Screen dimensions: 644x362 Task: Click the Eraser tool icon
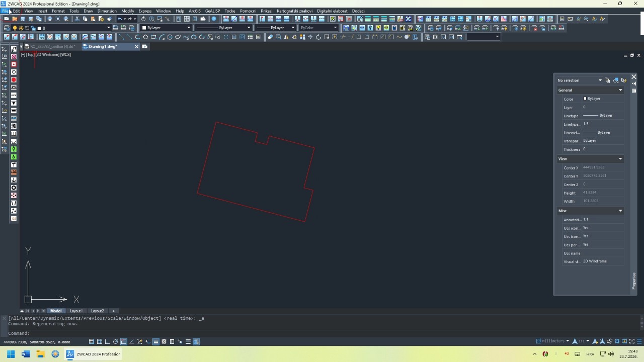[270, 37]
